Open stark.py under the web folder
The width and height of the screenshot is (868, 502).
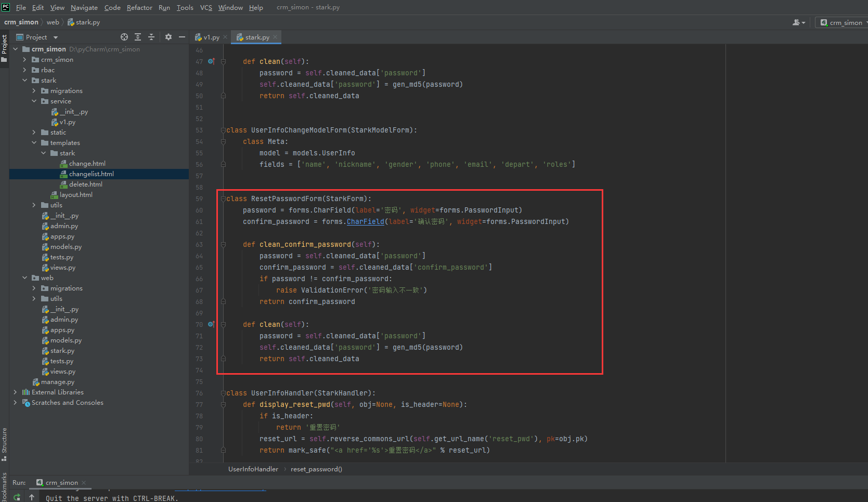click(62, 351)
